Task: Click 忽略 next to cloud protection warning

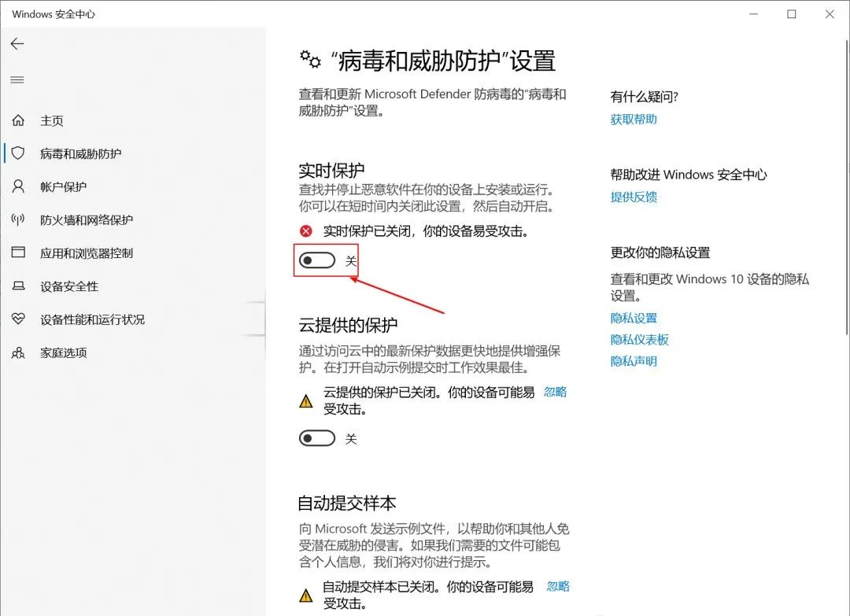Action: (x=556, y=392)
